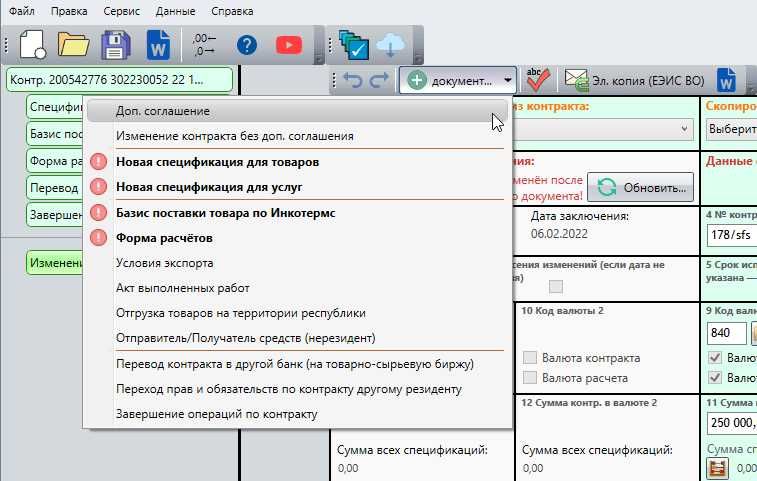Open calculator icon near Сумма спецификаций
The width and height of the screenshot is (757, 481).
coord(717,467)
